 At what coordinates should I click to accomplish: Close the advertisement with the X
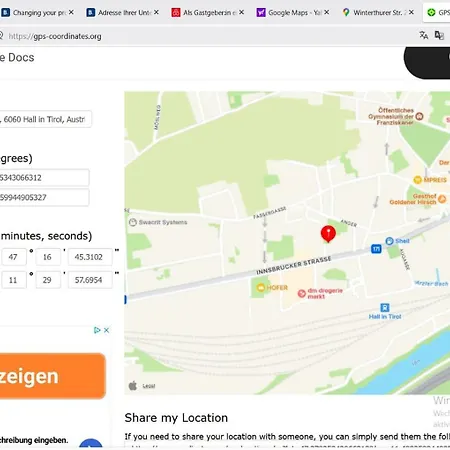point(106,330)
